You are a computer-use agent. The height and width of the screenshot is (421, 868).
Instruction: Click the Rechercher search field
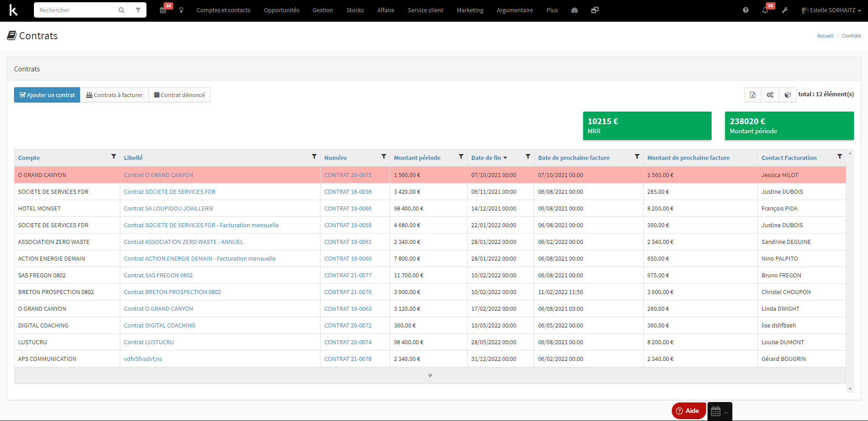click(x=75, y=10)
